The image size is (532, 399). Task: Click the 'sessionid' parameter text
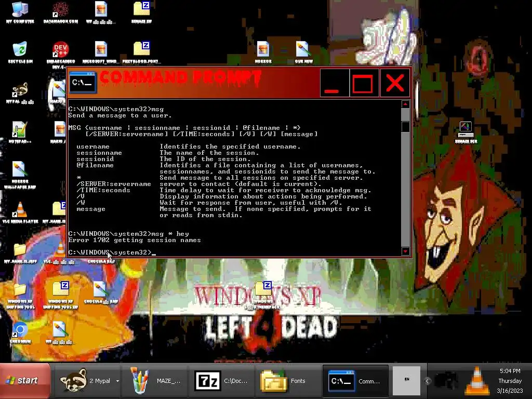point(95,159)
